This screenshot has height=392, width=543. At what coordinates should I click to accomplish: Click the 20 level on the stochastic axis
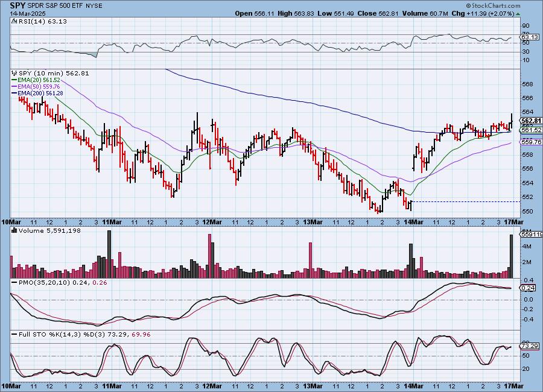click(526, 369)
